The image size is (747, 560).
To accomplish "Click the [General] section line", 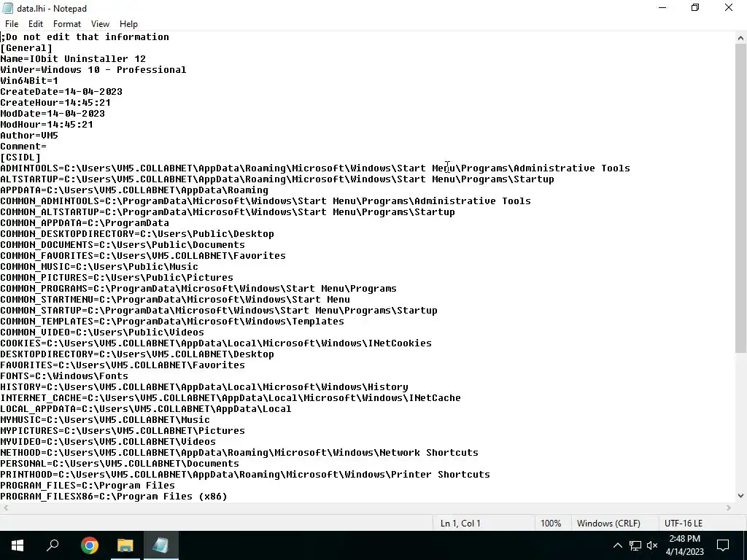I will (x=26, y=47).
